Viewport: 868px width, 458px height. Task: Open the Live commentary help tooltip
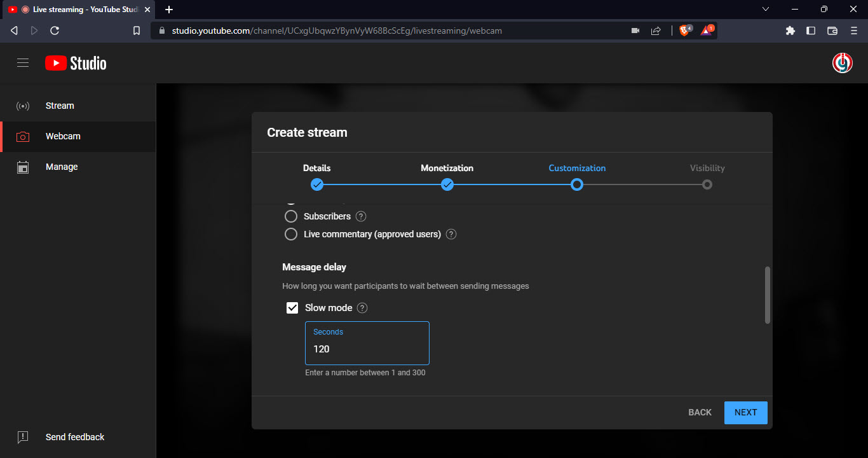pos(451,234)
